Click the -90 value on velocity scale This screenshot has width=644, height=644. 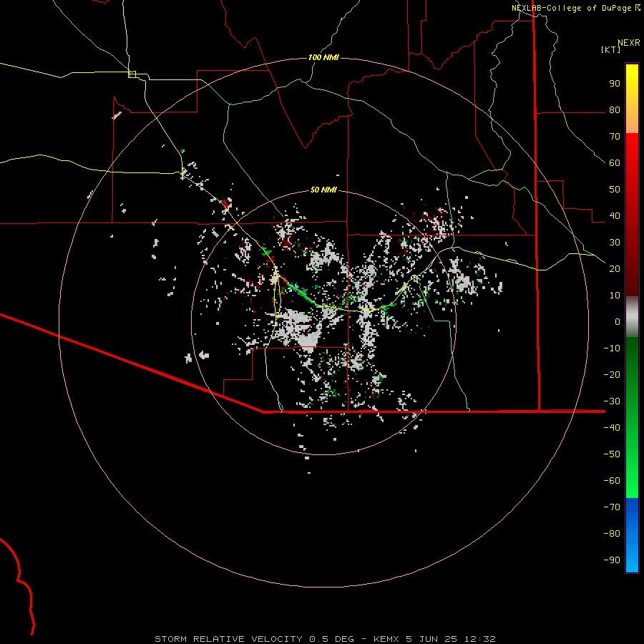(612, 560)
